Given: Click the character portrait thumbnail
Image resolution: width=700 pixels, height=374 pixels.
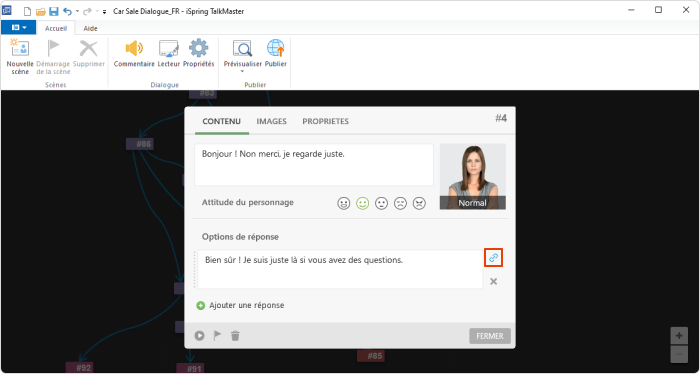Looking at the screenshot, I should [473, 176].
